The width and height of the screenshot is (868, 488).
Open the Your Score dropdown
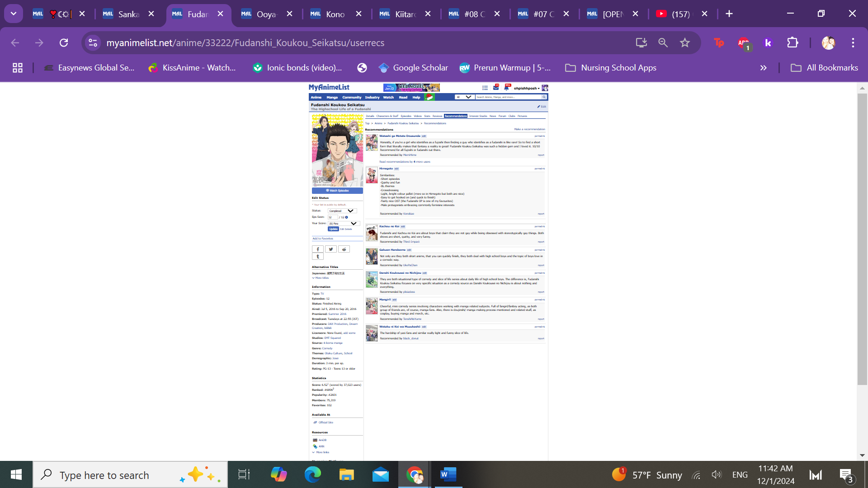344,223
